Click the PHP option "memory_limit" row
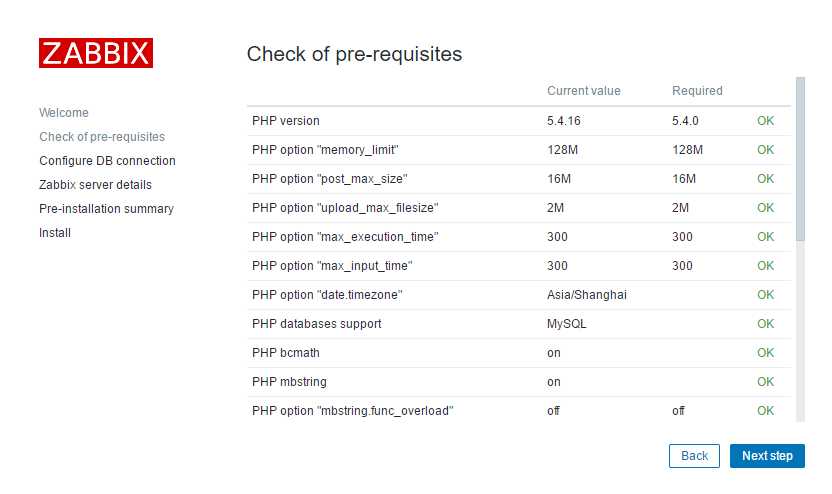Image resolution: width=832 pixels, height=494 pixels. click(x=519, y=150)
